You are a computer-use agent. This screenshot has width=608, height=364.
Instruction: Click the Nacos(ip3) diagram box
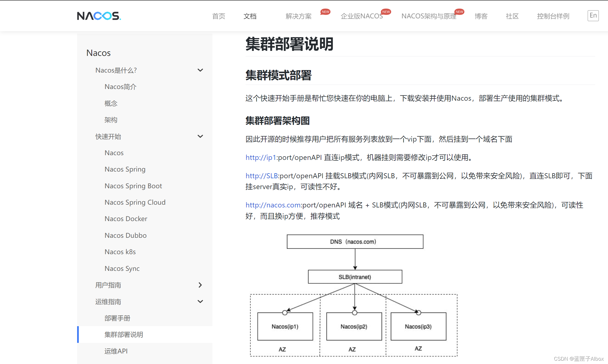coord(418,326)
